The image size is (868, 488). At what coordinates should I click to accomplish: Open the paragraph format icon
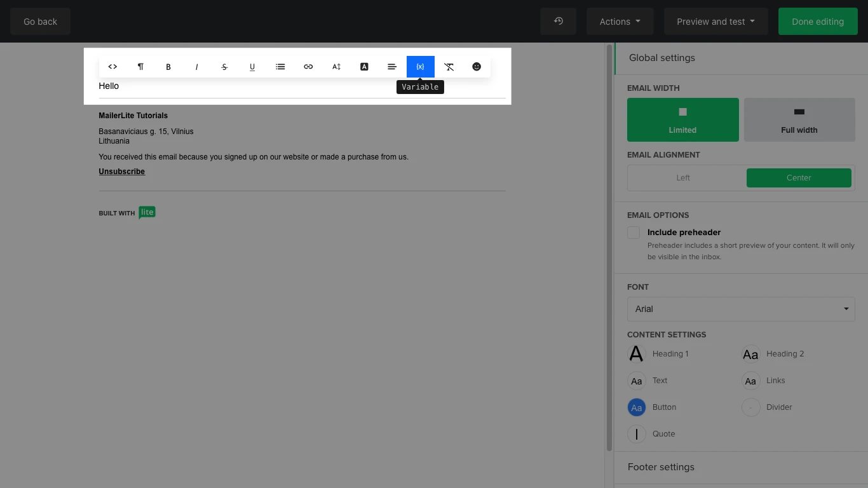tap(140, 67)
